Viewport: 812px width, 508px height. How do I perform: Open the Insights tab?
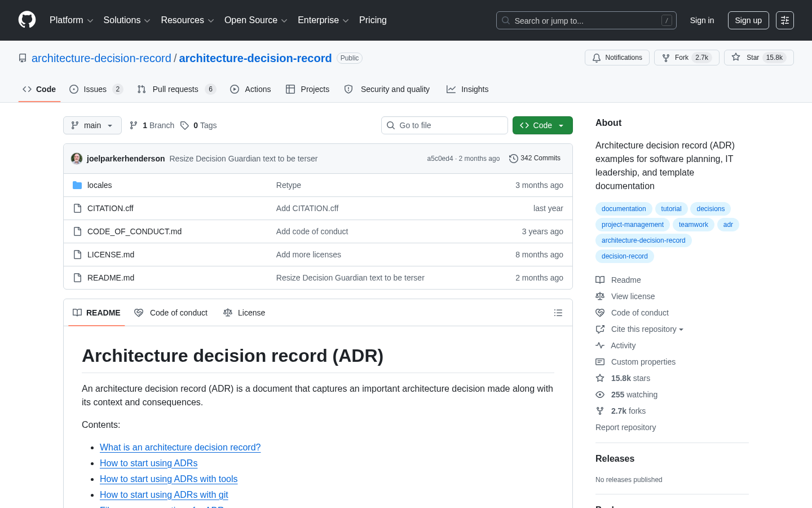pyautogui.click(x=467, y=89)
